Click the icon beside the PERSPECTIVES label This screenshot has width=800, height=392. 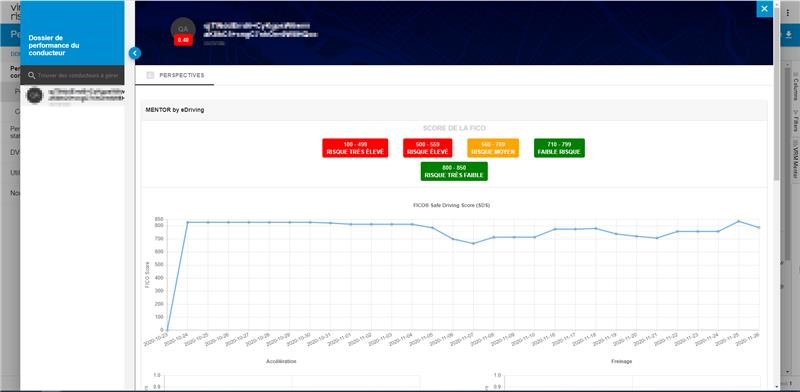coord(150,76)
